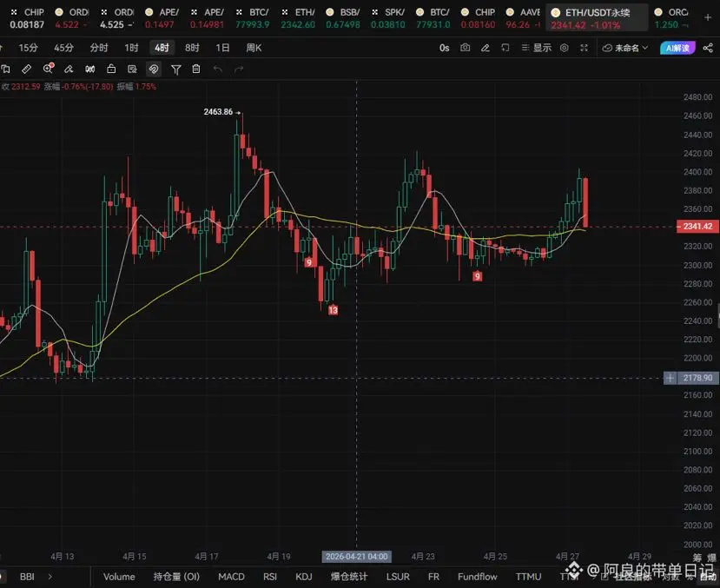
Task: Open the bookmark copy tool in the drawing bar
Action: 5,69
